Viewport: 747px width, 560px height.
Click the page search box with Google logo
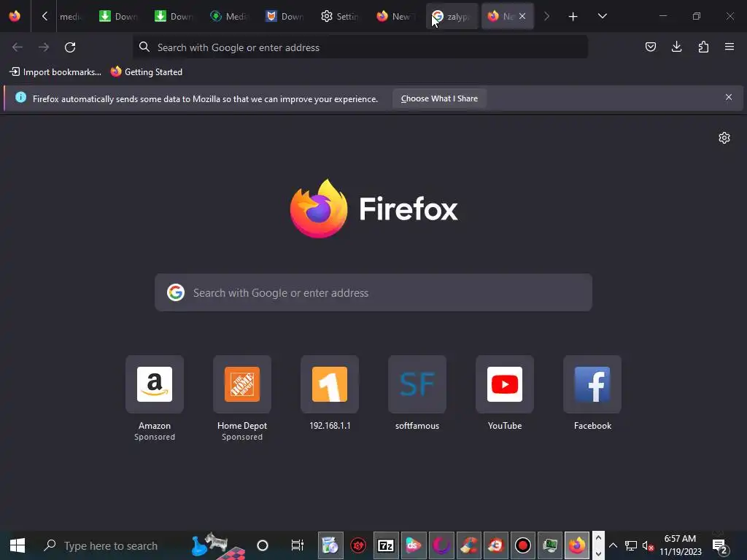pos(373,292)
